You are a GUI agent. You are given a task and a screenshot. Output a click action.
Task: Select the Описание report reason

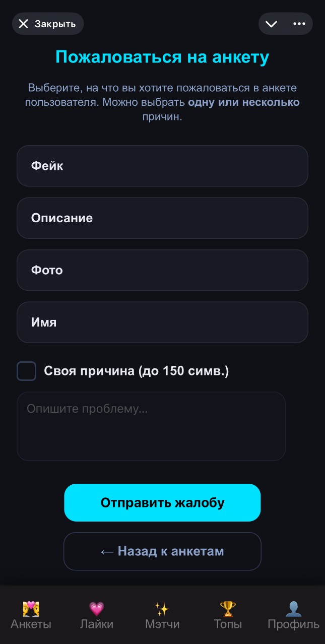[x=162, y=218]
